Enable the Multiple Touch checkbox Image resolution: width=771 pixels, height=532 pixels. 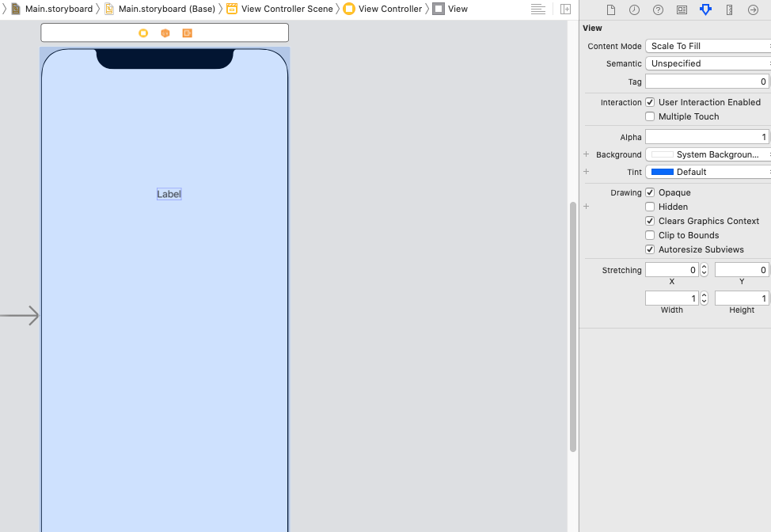pos(650,116)
